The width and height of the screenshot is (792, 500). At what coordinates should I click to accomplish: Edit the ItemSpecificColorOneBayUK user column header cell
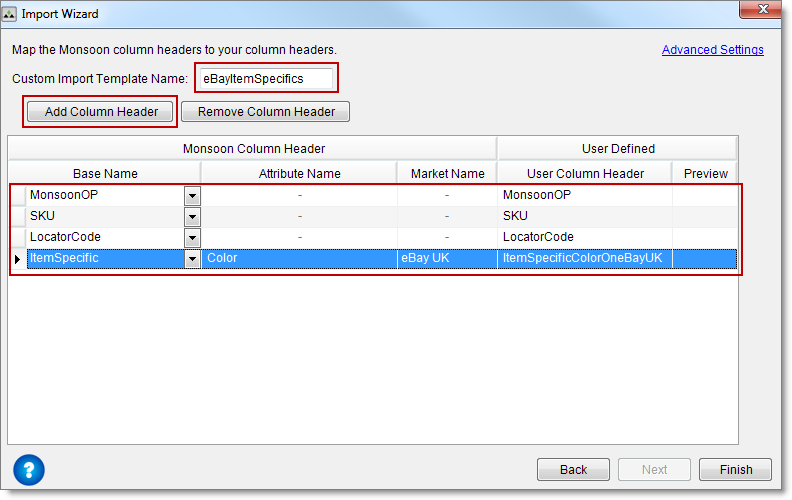pos(584,259)
